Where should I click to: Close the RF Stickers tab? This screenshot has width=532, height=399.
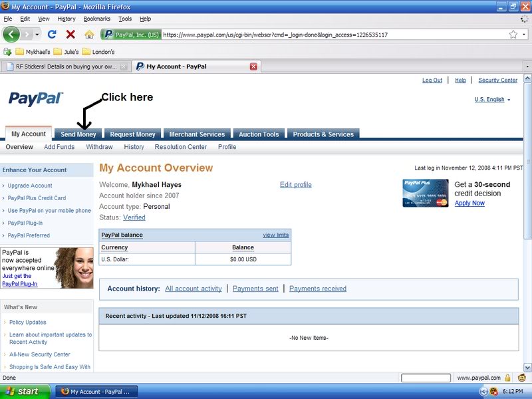[124, 66]
